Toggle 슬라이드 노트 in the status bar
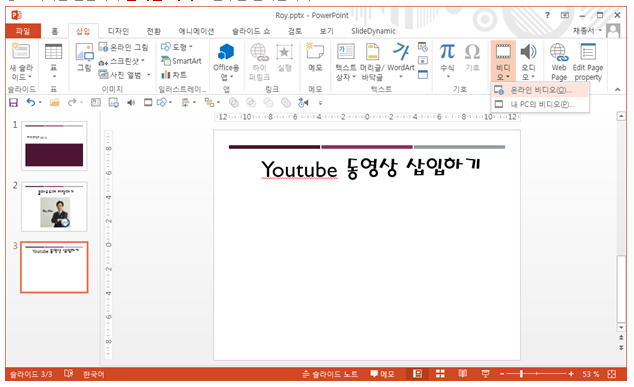Image resolution: width=634 pixels, height=387 pixels. pyautogui.click(x=330, y=374)
